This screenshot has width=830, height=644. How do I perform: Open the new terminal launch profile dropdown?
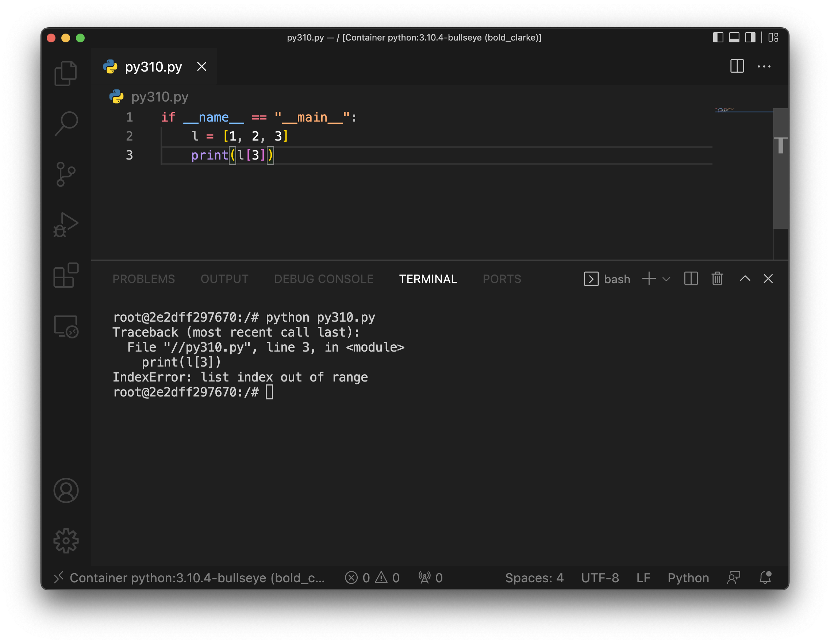(x=666, y=279)
